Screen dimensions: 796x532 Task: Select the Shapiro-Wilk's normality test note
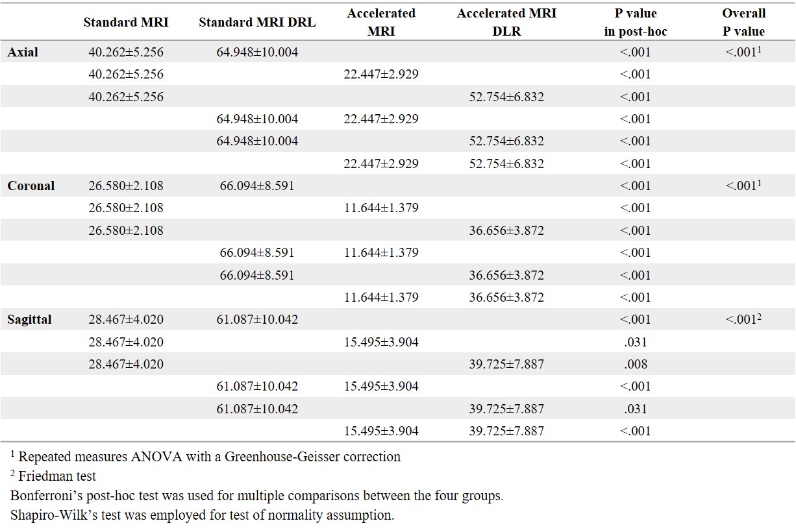point(203,516)
